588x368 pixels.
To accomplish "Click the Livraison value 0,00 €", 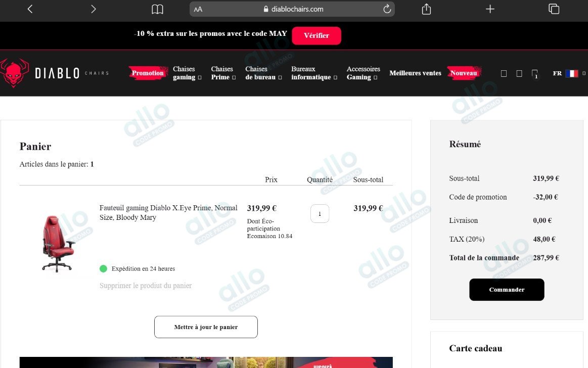I will click(542, 220).
